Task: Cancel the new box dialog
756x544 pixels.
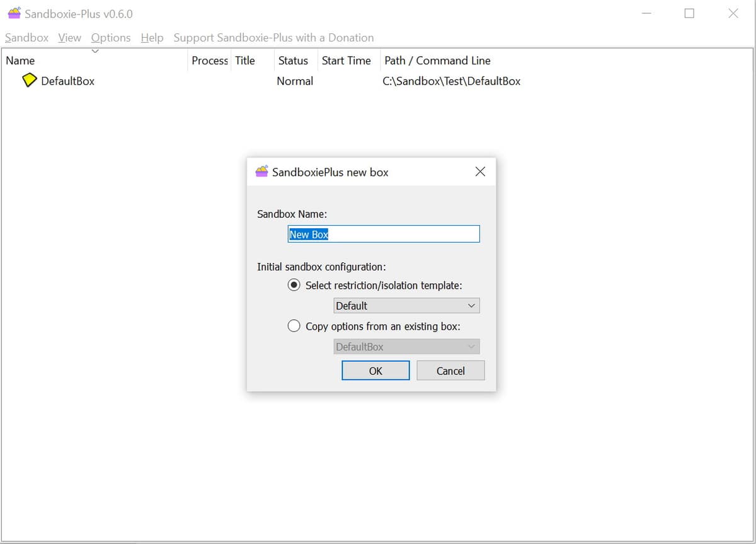Action: tap(450, 371)
